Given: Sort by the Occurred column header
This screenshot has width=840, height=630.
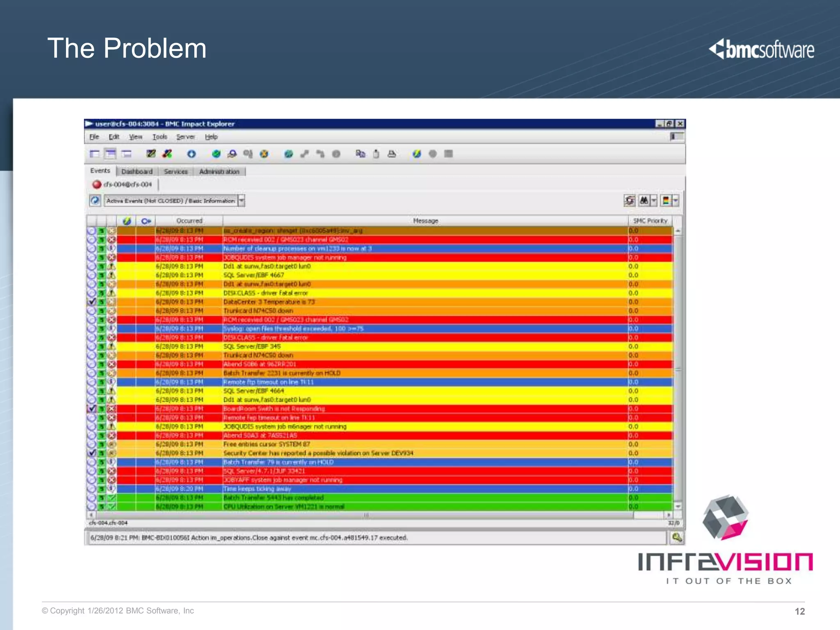Looking at the screenshot, I should (x=189, y=221).
